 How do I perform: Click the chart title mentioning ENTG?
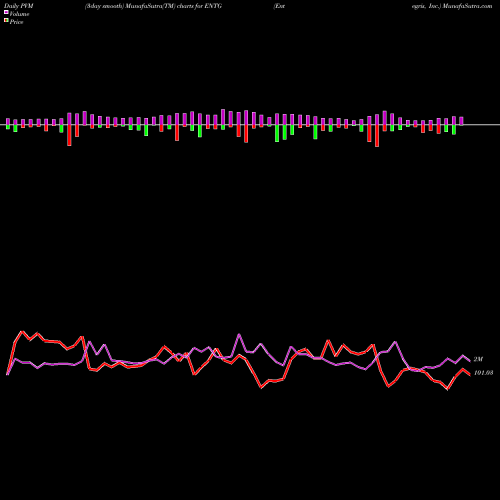coord(153,6)
